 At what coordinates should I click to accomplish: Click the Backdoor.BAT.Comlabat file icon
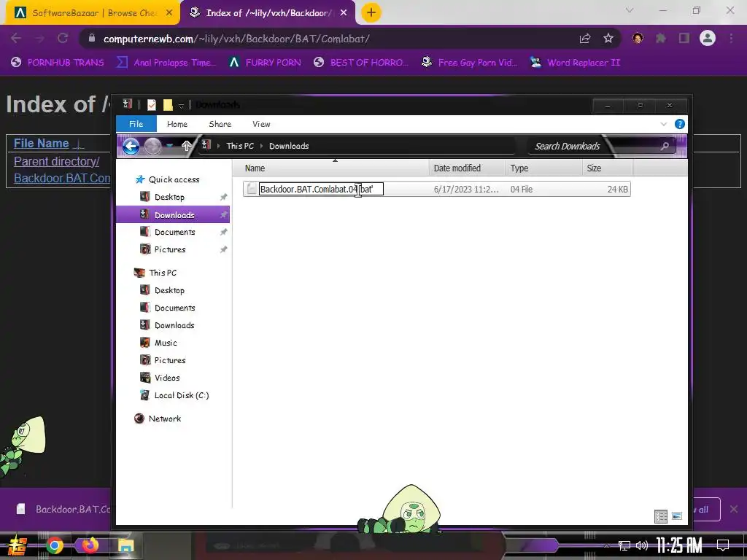[252, 189]
